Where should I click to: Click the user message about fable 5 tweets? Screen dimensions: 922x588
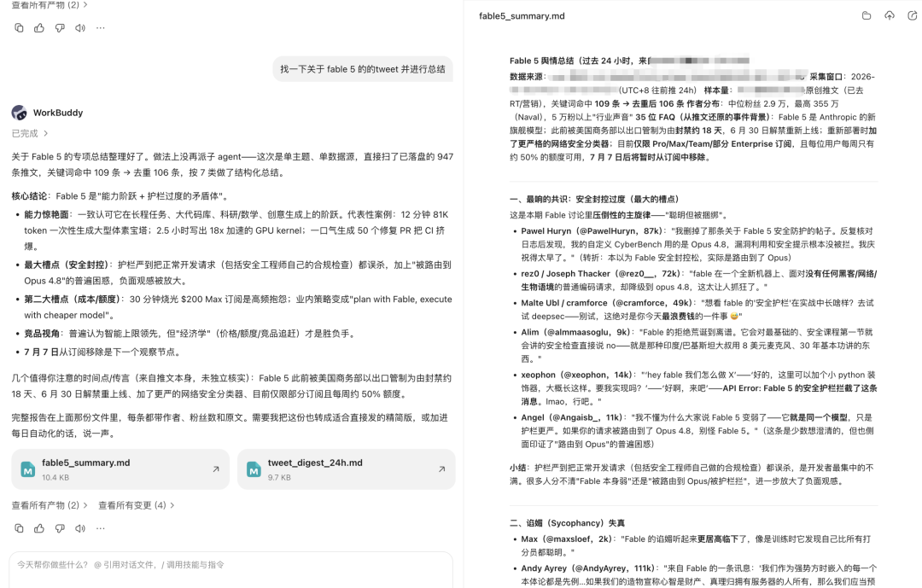(363, 69)
